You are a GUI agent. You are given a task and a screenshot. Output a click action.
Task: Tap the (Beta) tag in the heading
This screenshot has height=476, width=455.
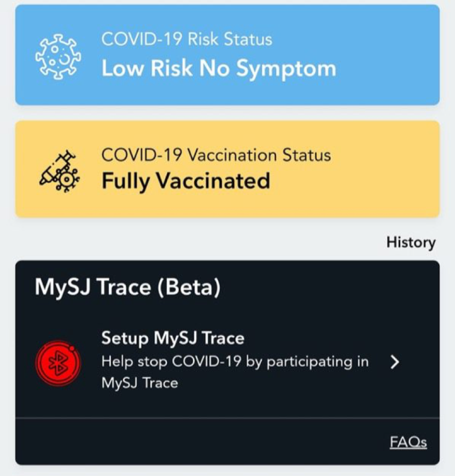pos(189,287)
